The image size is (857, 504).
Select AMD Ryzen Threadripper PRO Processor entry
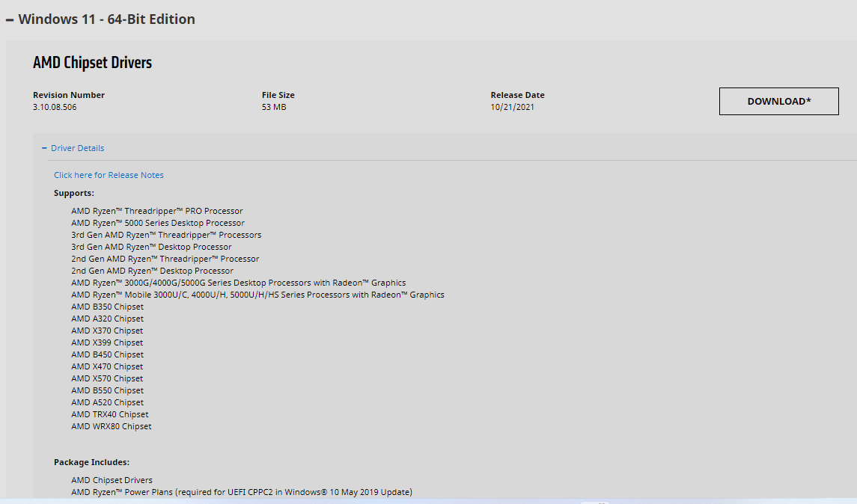(157, 211)
